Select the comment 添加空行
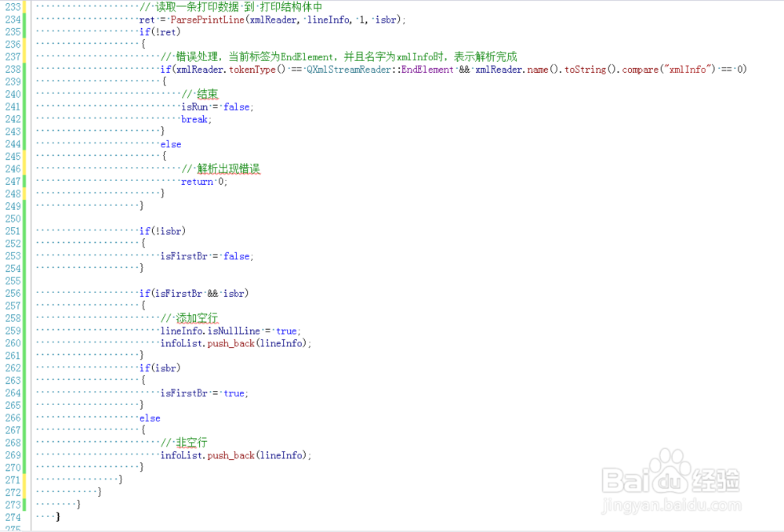This screenshot has width=784, height=532. [196, 318]
